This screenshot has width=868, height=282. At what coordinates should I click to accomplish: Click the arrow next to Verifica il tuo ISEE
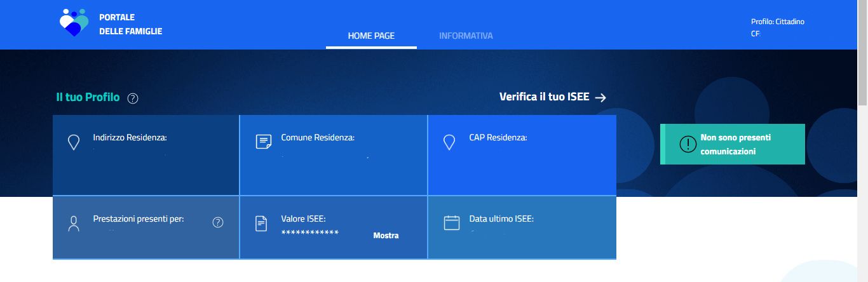[x=600, y=97]
